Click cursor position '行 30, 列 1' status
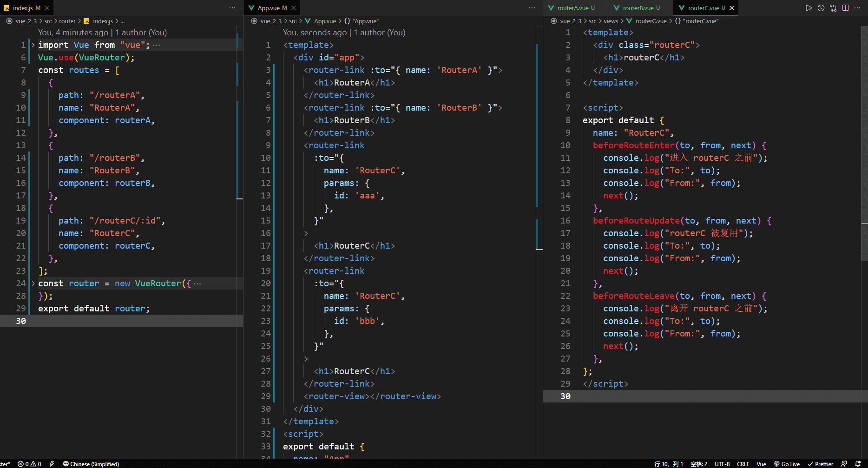This screenshot has width=868, height=468. [669, 464]
